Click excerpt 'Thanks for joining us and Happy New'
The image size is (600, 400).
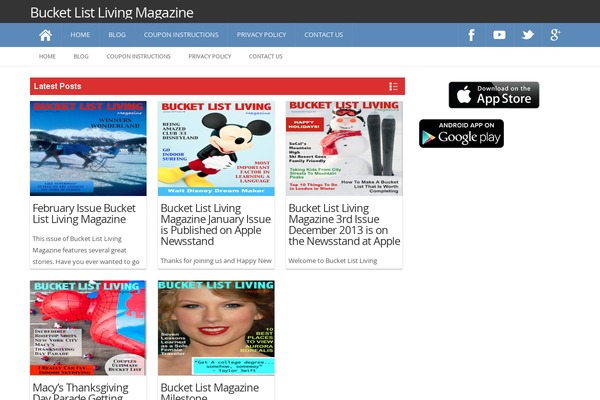coord(216,261)
